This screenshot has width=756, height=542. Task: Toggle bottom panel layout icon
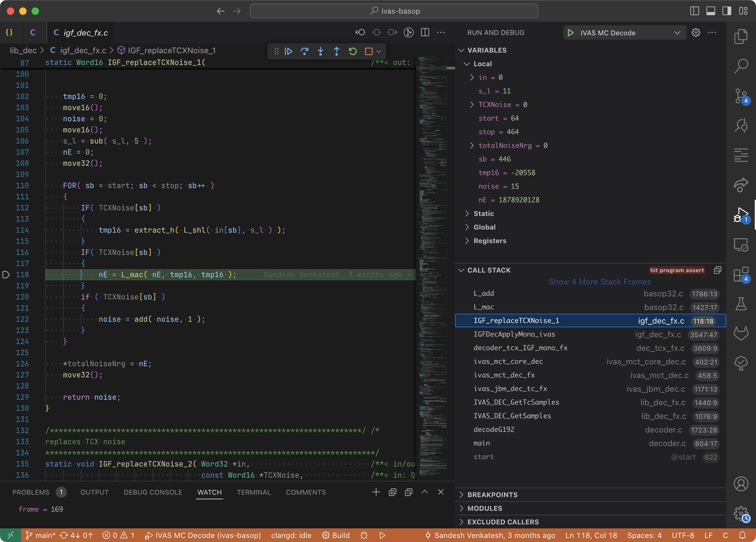tap(710, 11)
